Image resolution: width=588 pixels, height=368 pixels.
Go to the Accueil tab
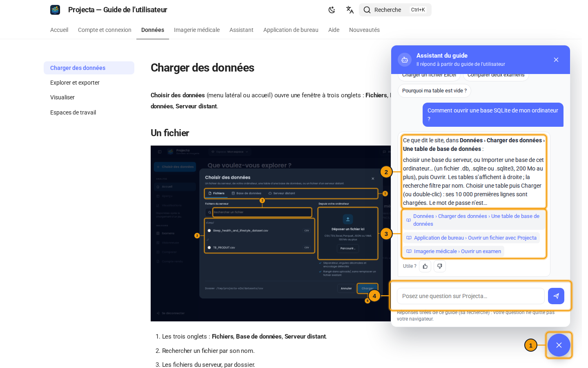pos(59,30)
